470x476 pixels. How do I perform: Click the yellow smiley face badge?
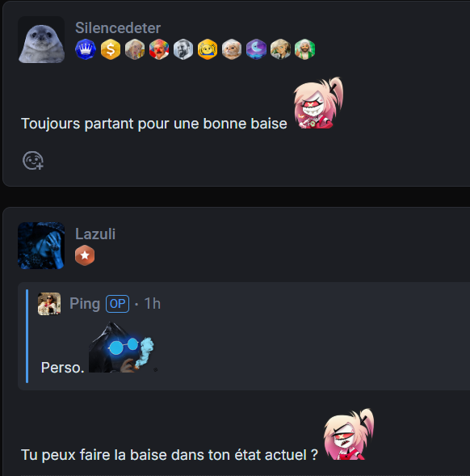(x=208, y=49)
